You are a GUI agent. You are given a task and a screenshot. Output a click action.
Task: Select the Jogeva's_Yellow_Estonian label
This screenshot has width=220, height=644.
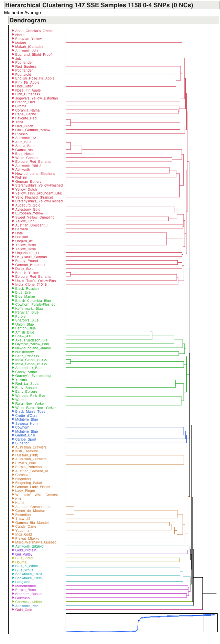click(36, 98)
